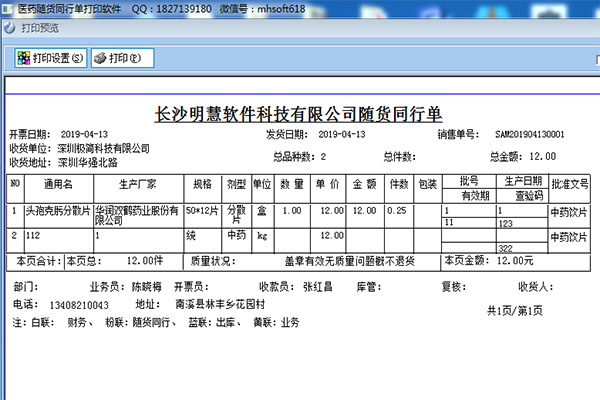This screenshot has width=600, height=400.
Task: Click the Print (打印) button
Action: click(x=122, y=58)
